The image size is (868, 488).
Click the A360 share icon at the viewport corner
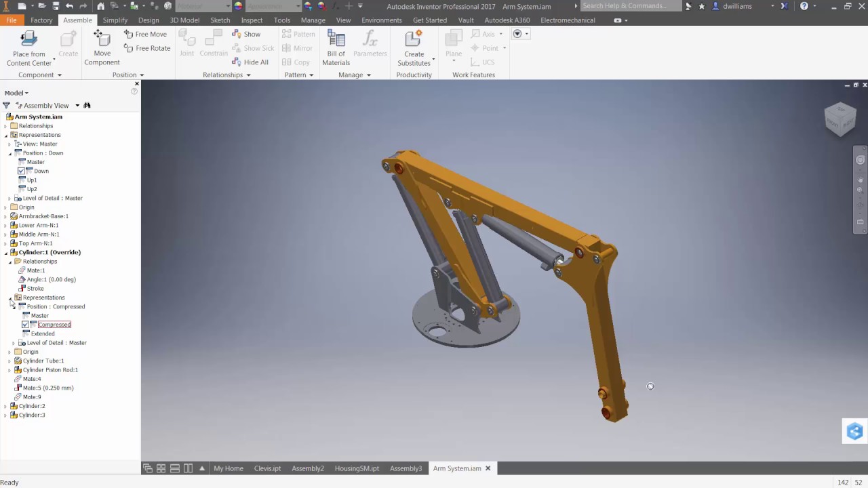pyautogui.click(x=854, y=431)
